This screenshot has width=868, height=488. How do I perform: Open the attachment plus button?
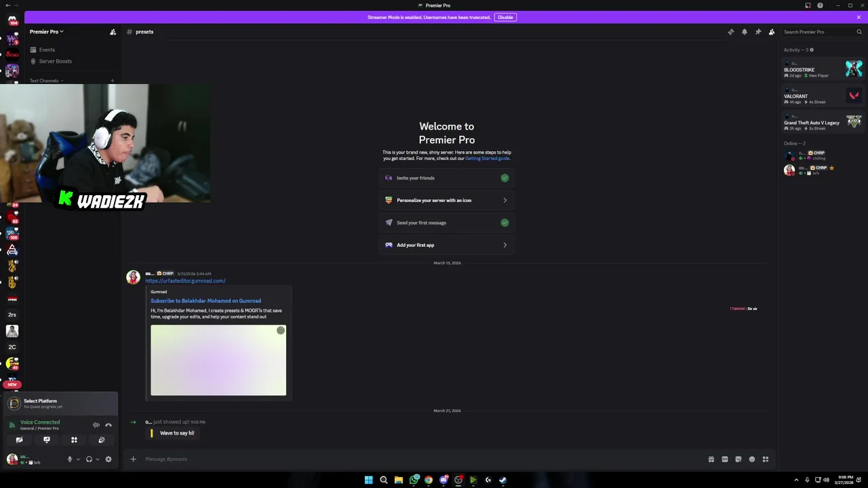pyautogui.click(x=133, y=460)
